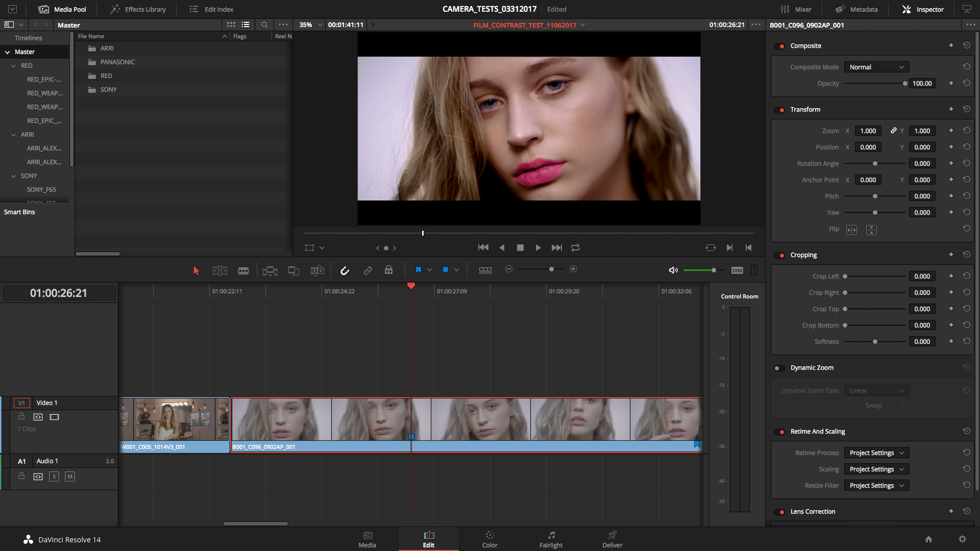
Task: Click the go-to-next-edit icon
Action: [730, 247]
